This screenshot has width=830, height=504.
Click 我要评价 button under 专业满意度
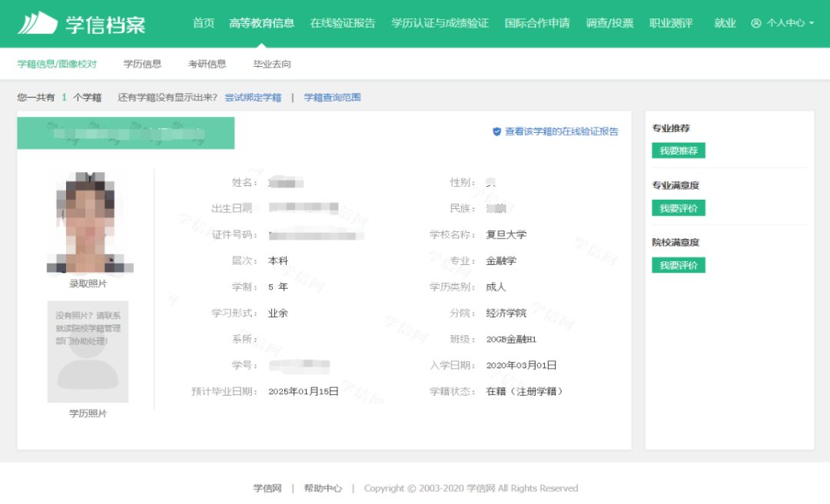(678, 208)
